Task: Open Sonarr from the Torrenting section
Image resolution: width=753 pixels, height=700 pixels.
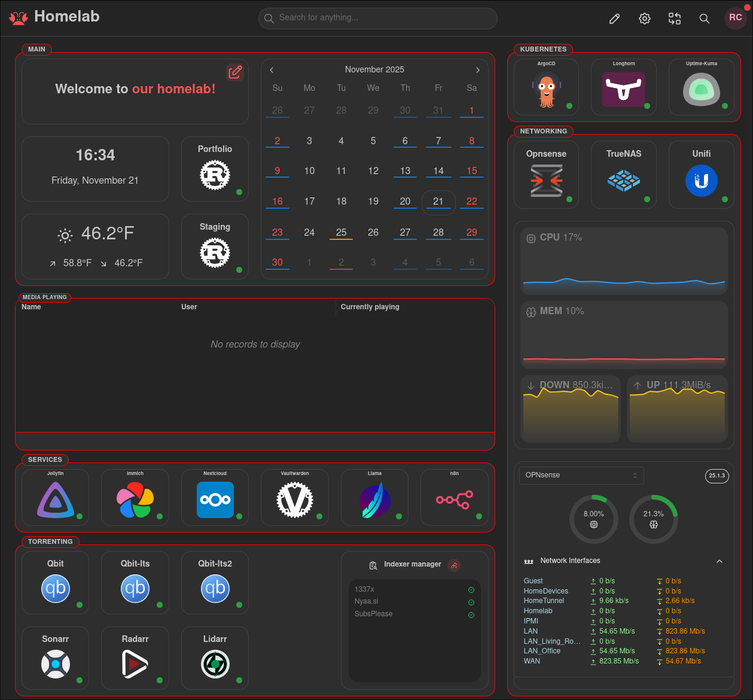Action: pyautogui.click(x=55, y=658)
